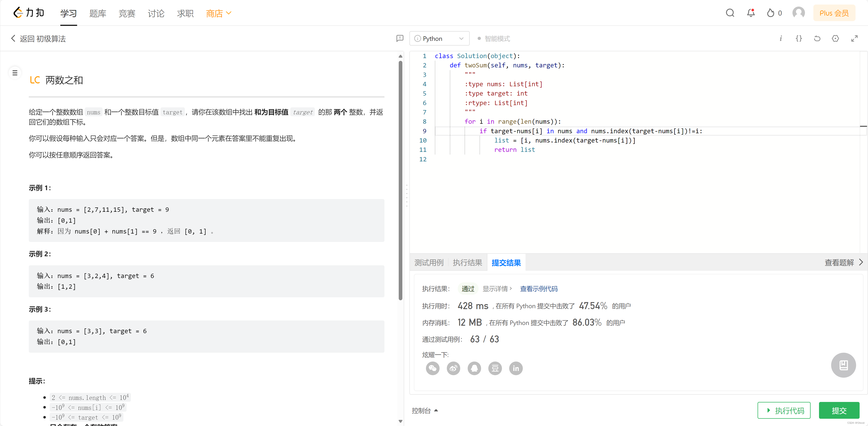Open the 求职 nav item
The width and height of the screenshot is (868, 426).
pyautogui.click(x=185, y=13)
